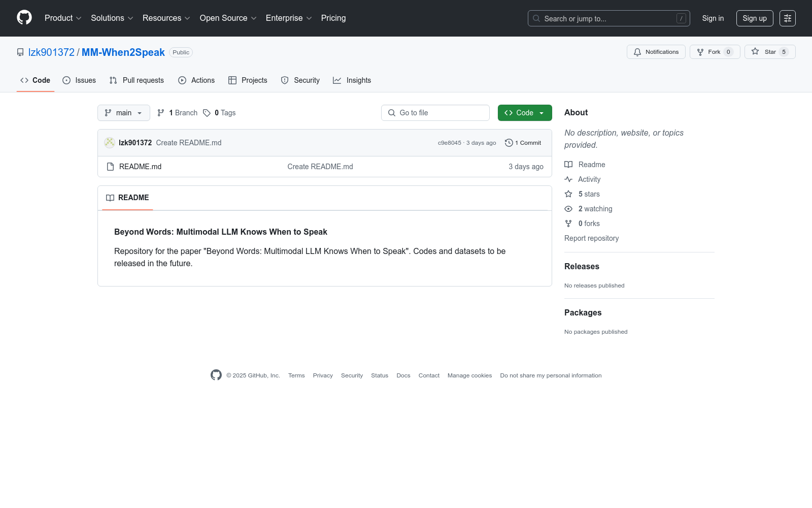The height and width of the screenshot is (508, 812).
Task: Expand the main branch selector
Action: (x=124, y=113)
